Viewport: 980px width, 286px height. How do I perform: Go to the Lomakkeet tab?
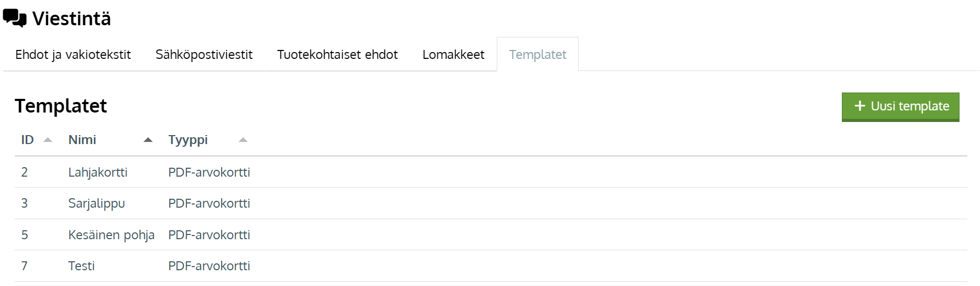(x=453, y=55)
